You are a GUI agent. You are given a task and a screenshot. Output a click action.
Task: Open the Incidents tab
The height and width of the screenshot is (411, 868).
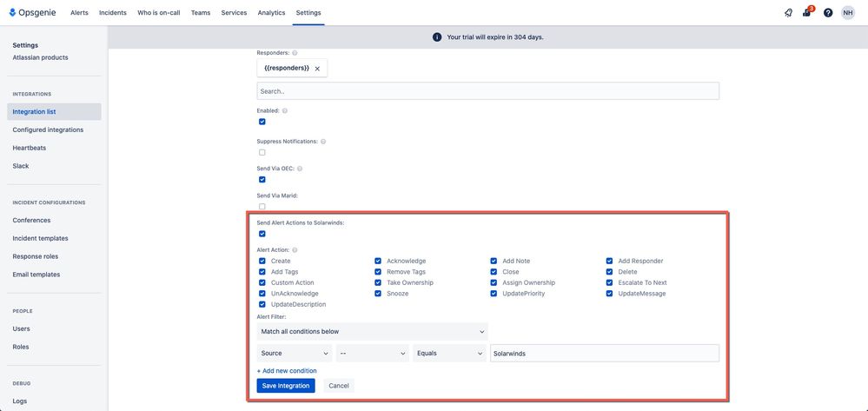click(x=112, y=13)
